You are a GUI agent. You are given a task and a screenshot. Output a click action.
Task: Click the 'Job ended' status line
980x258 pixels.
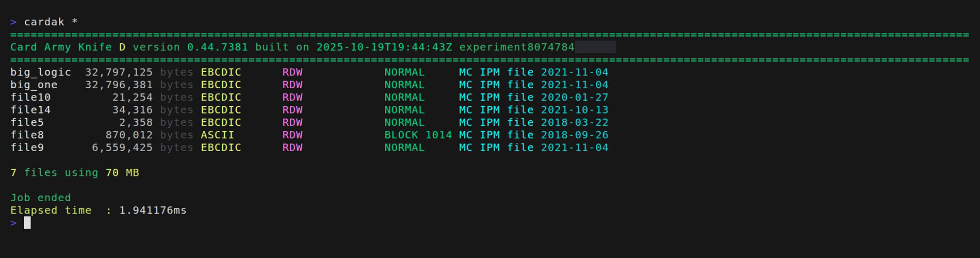click(x=41, y=198)
